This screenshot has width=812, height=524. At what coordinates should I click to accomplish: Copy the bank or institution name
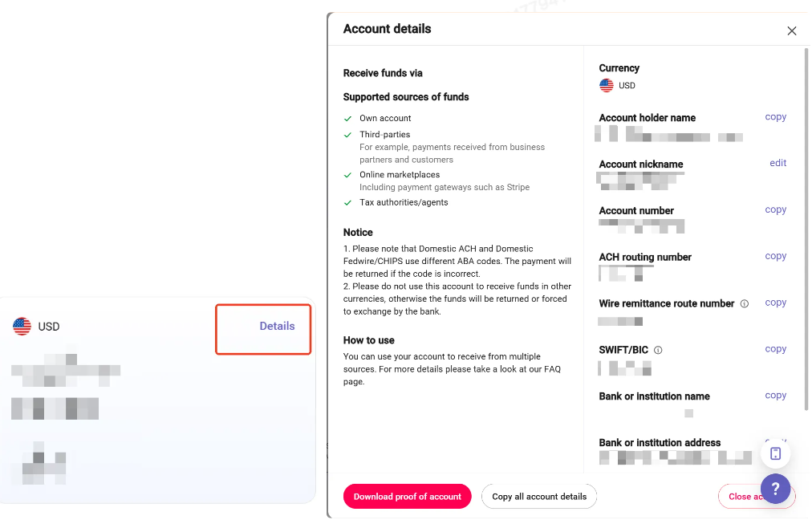pos(775,396)
